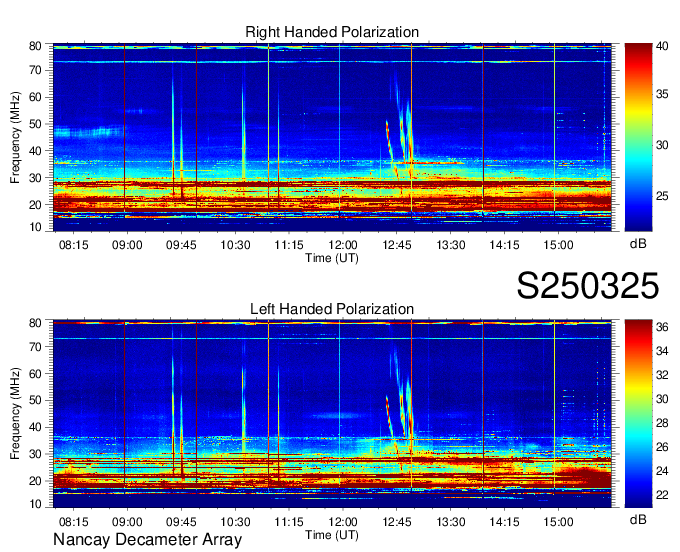Click the "22" tick on the lower color bar
Image resolution: width=680 pixels, height=552 pixels.
point(662,495)
